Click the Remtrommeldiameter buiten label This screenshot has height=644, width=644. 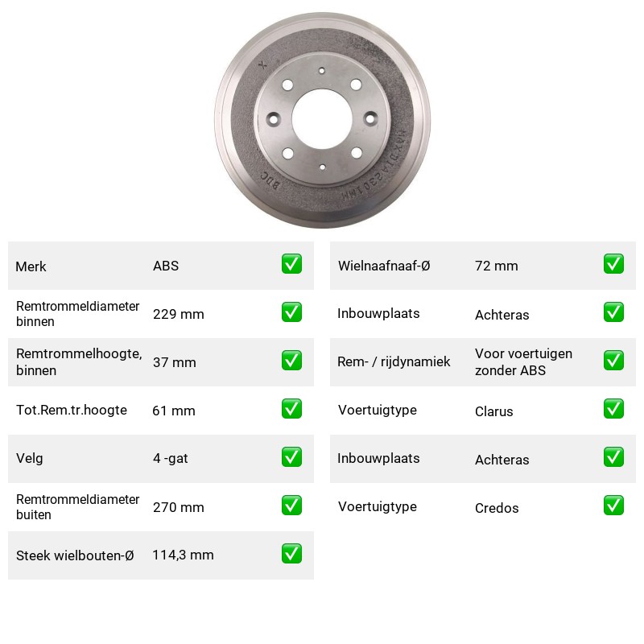click(77, 507)
